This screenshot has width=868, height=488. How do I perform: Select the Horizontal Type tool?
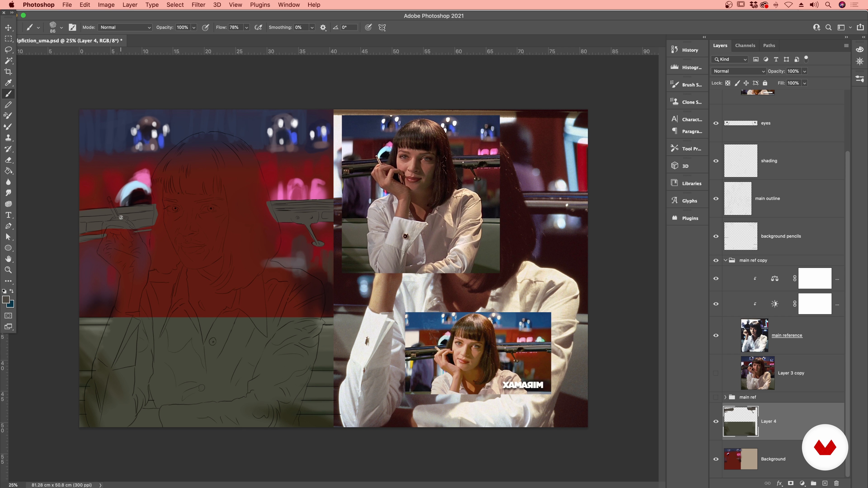8,215
